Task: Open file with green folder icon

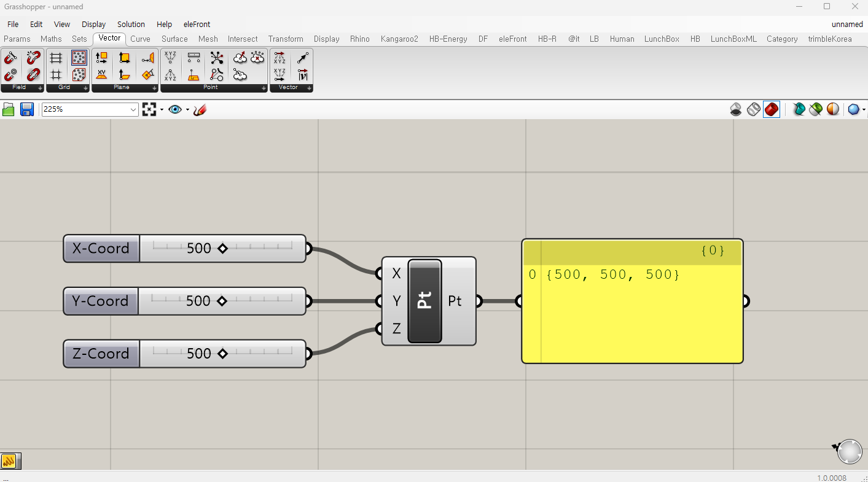Action: click(9, 109)
